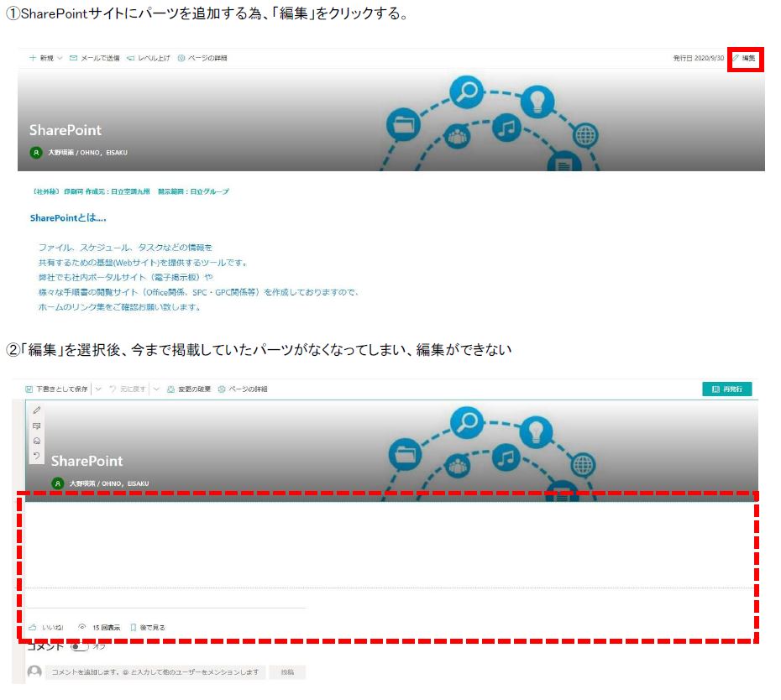The image size is (781, 700).
Task: Open ページの詳細 in the edit toolbar
Action: coord(243,389)
